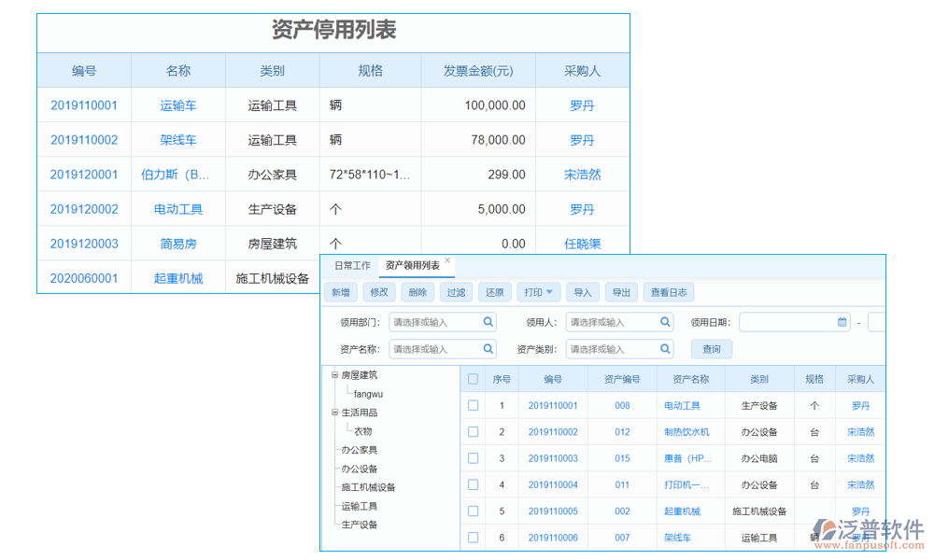Check the row checkbox for 电动工具
This screenshot has height=560, width=934.
473,405
